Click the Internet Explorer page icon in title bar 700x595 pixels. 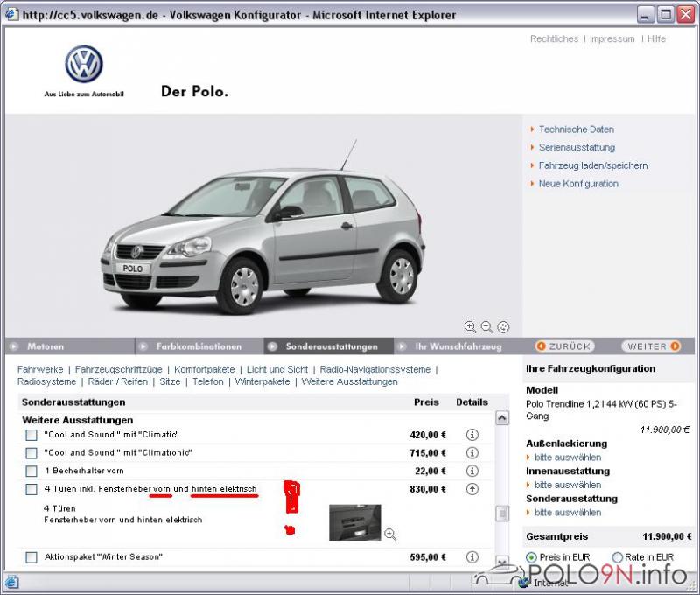(11, 14)
